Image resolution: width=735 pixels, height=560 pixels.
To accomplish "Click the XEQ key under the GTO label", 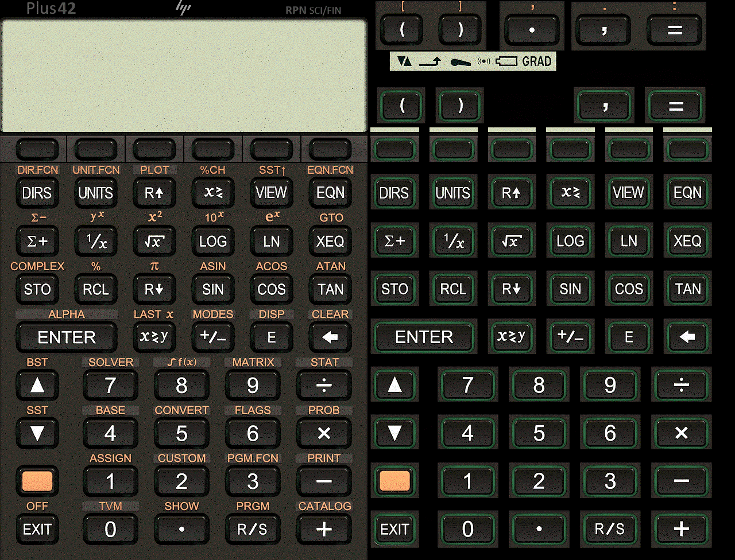I will [x=330, y=241].
